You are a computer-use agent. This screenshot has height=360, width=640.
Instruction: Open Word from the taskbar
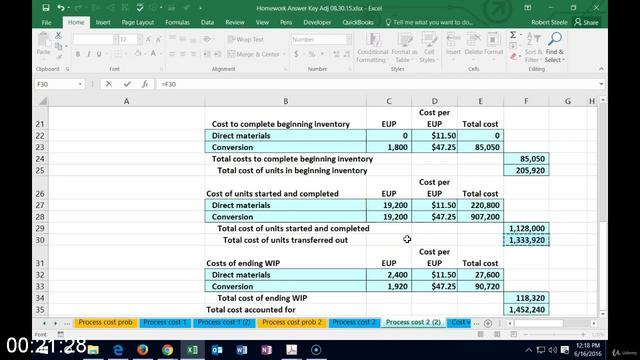point(242,350)
